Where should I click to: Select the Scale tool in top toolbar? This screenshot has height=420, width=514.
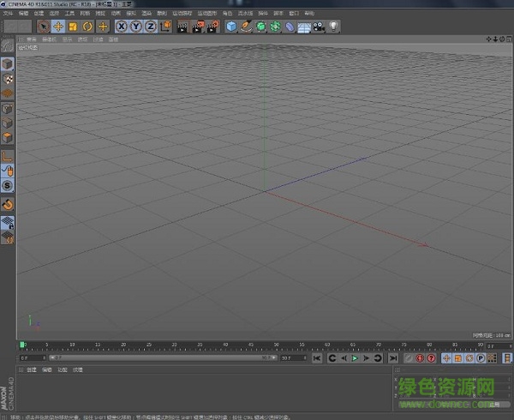point(73,27)
